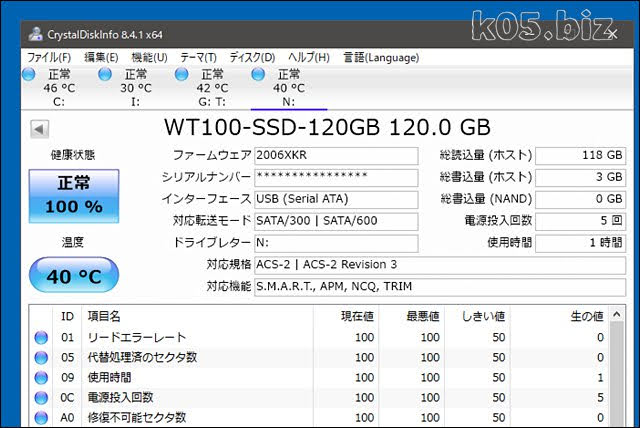Viewport: 640px width, 428px height.
Task: Select the N: drive status circle
Action: pos(258,74)
